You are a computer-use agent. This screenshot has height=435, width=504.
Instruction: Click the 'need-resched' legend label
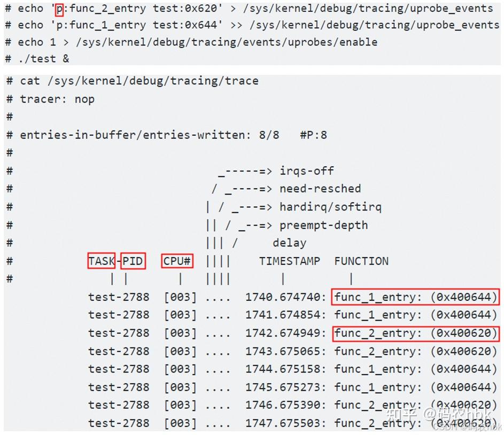pos(320,189)
